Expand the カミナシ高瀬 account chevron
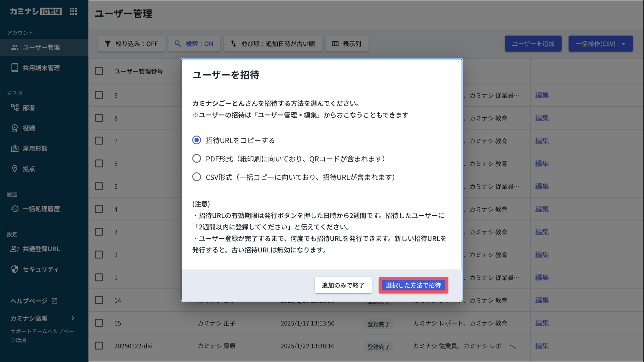This screenshot has height=362, width=644. (73, 318)
